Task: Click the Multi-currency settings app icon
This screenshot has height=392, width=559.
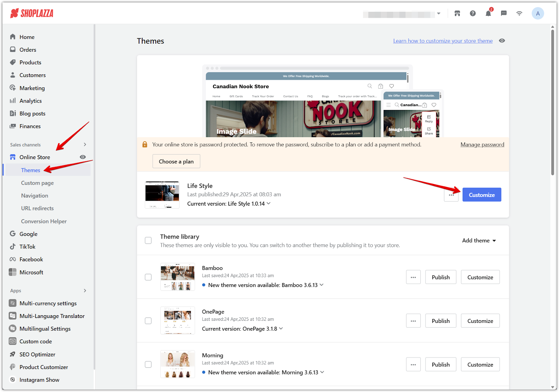Action: 13,303
